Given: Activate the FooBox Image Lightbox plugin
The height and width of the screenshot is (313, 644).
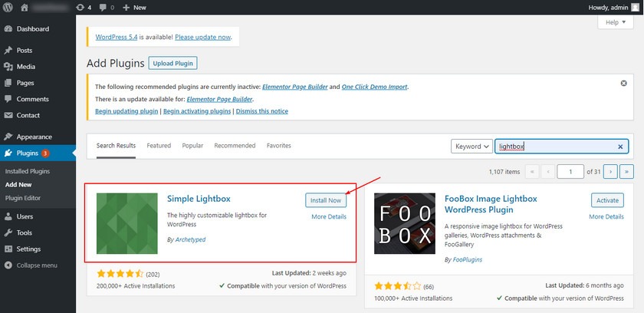Looking at the screenshot, I should coord(607,200).
